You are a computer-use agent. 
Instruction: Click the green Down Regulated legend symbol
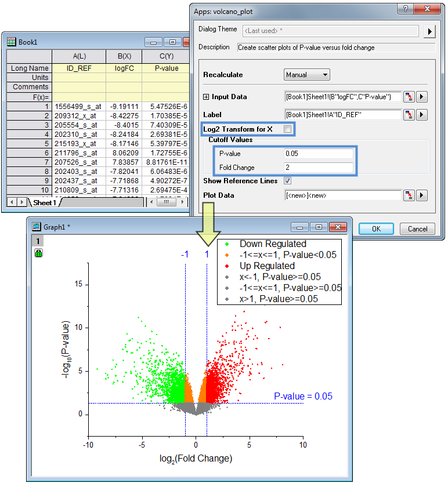(227, 244)
